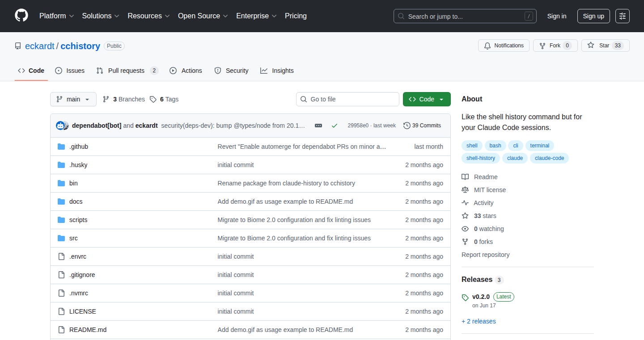Click the Notifications button

(x=504, y=46)
